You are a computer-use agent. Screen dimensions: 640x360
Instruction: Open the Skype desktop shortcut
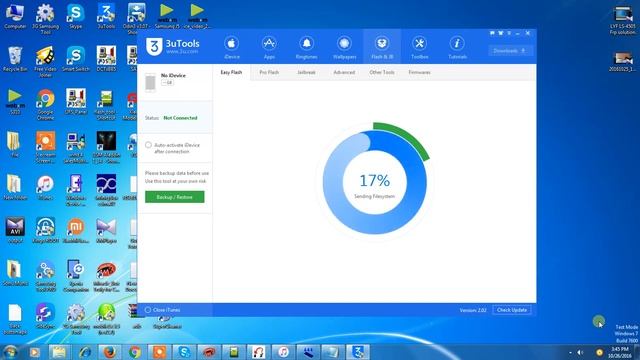(76, 17)
